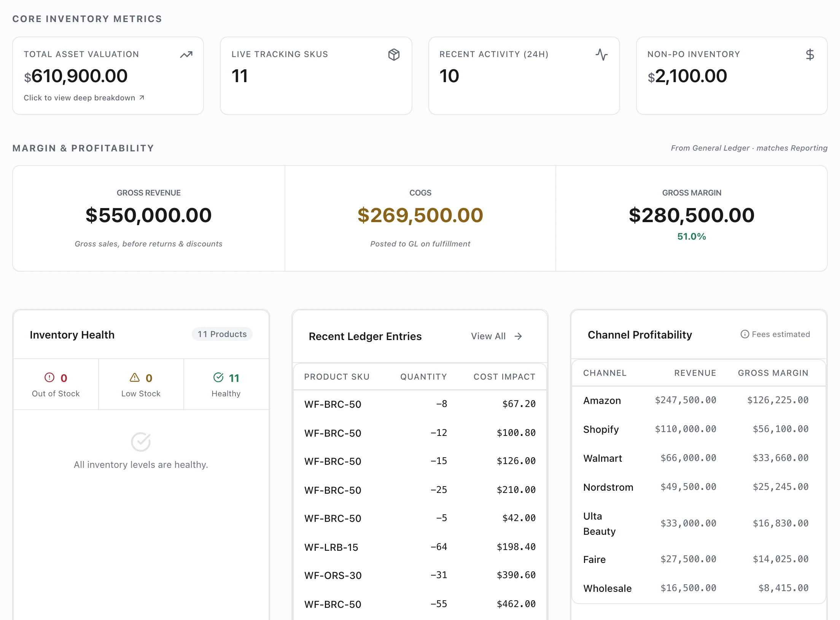Click the GROSS MARGIN column header in channel table
The height and width of the screenshot is (620, 840).
click(773, 373)
